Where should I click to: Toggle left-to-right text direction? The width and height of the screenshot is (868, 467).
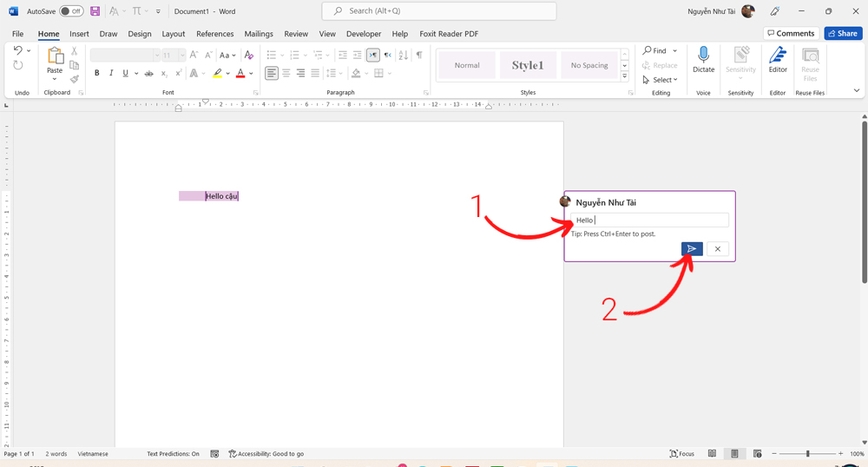(373, 55)
